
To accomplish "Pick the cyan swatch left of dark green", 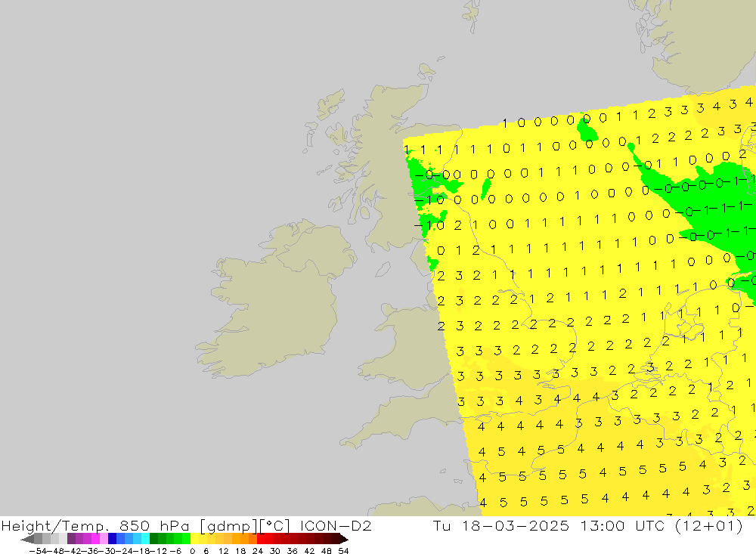I will (x=145, y=539).
